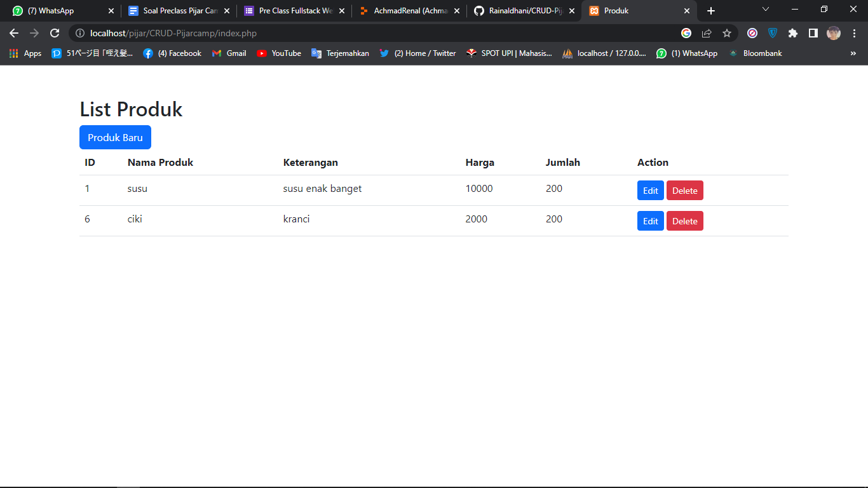This screenshot has height=488, width=868.
Task: Delete the susu product
Action: [684, 190]
